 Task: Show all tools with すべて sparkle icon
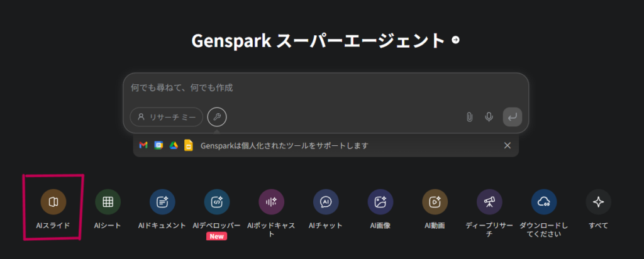point(599,202)
